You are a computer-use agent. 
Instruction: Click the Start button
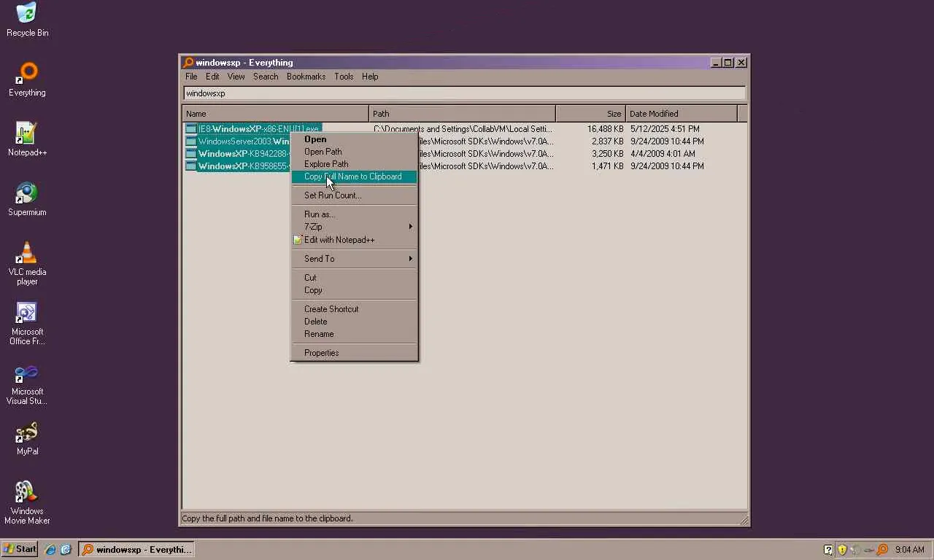pyautogui.click(x=20, y=550)
